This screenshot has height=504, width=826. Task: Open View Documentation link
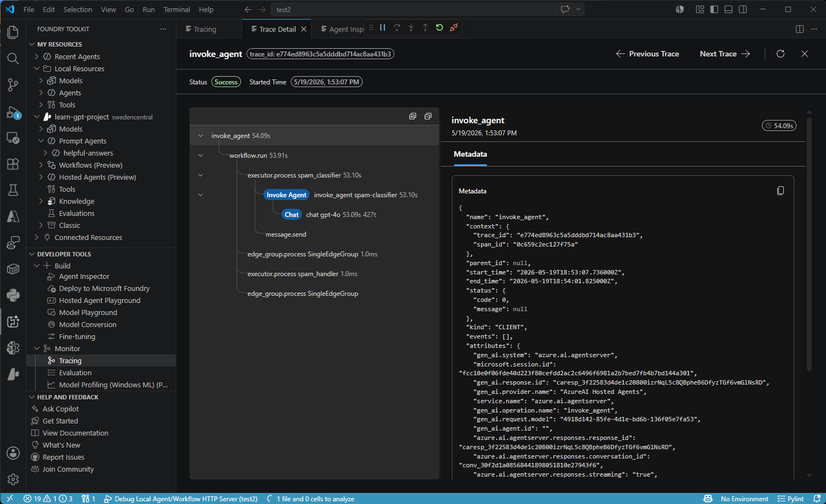[x=76, y=433]
